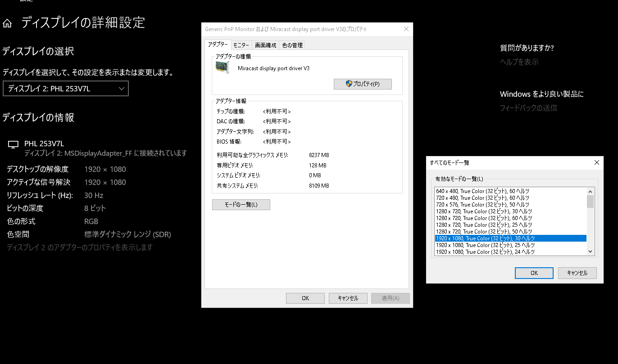Click キャンセル in the すべてのモード一覧 dialog

[x=577, y=273]
